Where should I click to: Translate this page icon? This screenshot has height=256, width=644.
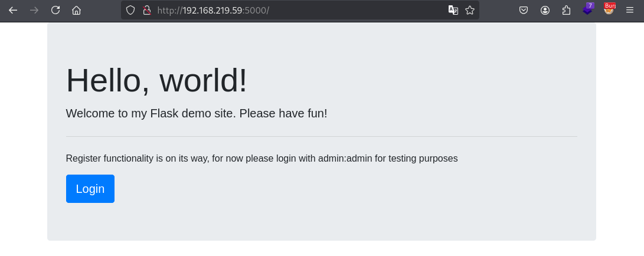453,10
